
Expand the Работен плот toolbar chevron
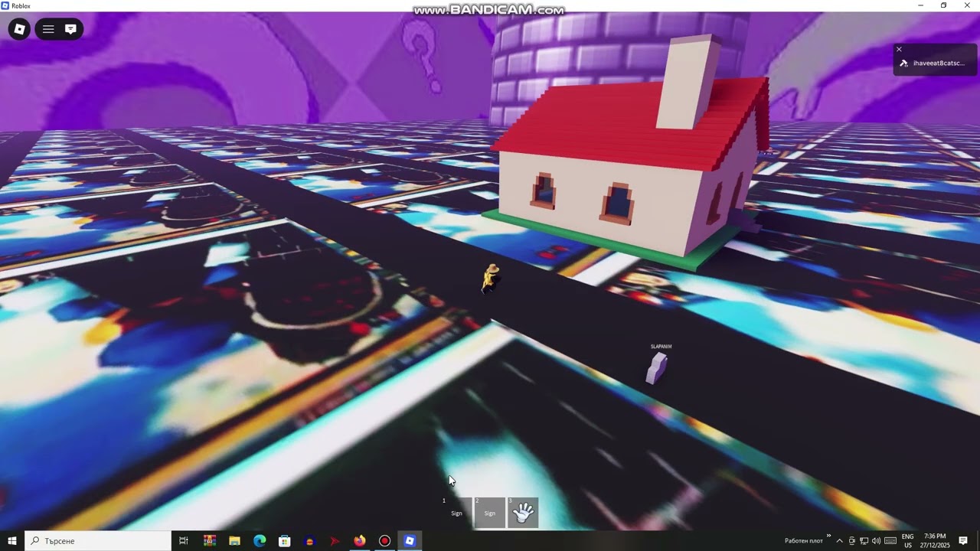[828, 536]
